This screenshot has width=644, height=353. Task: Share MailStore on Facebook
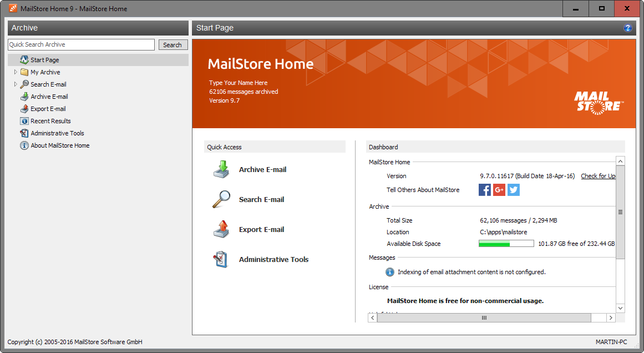pos(485,190)
